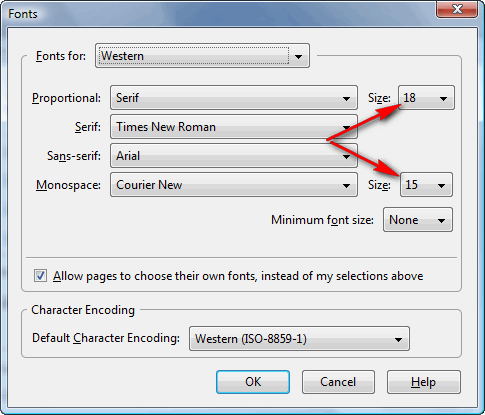This screenshot has height=415, width=485.
Task: Open Help for the Fonts dialog
Action: pos(424,382)
